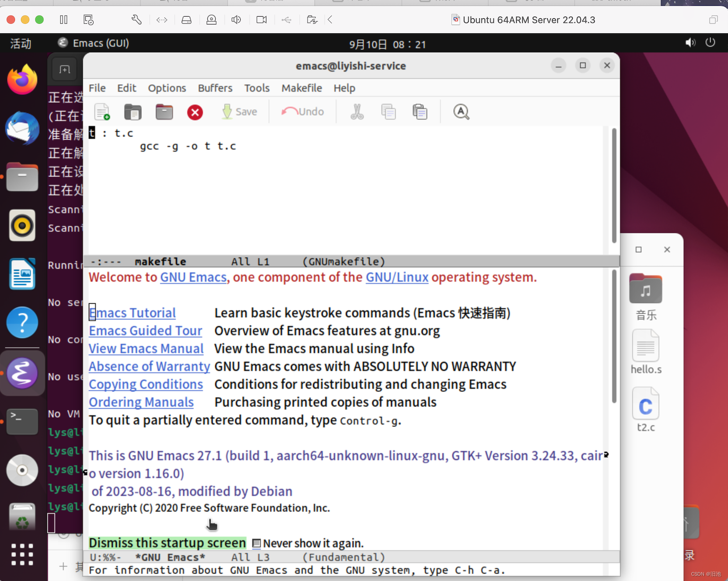
Task: Click the Emacs (GUI) app menu in top panel
Action: point(93,43)
